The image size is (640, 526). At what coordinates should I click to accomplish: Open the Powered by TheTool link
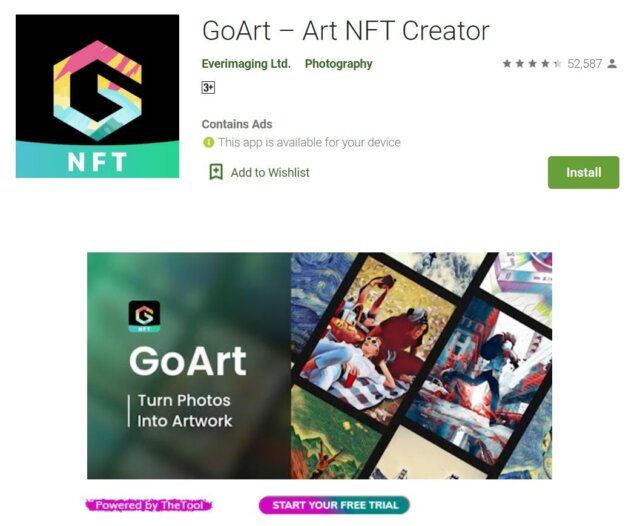[x=149, y=505]
